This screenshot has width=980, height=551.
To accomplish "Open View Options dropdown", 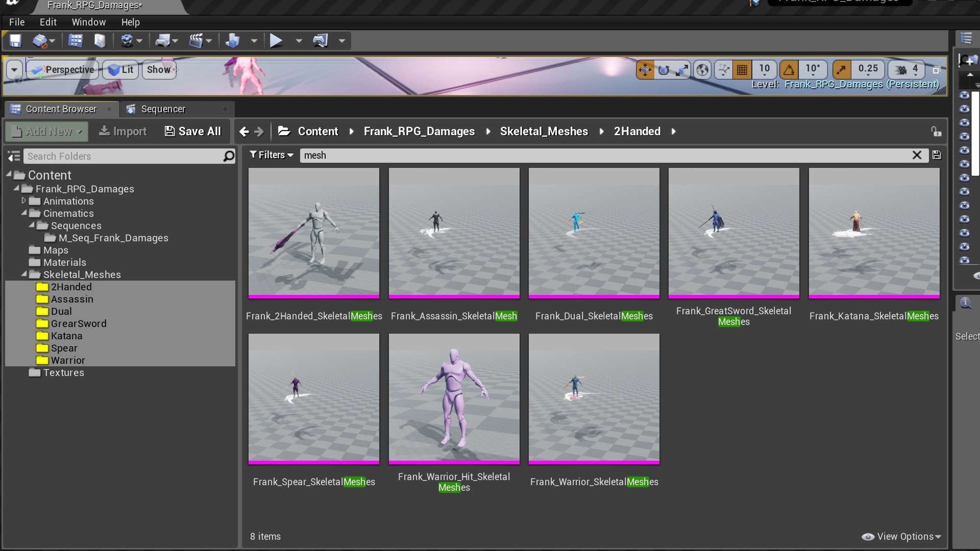I will [x=901, y=536].
